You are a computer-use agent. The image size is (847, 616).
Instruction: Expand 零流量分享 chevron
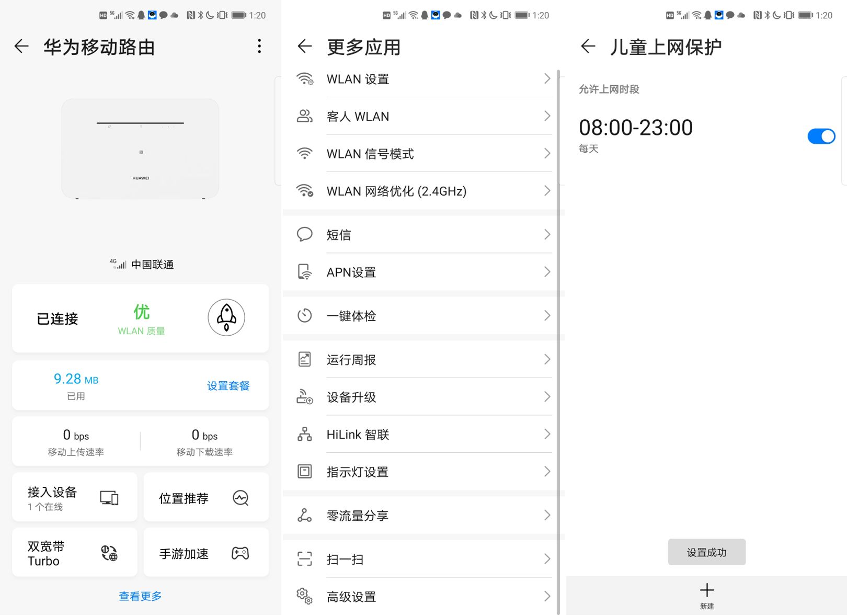click(547, 515)
